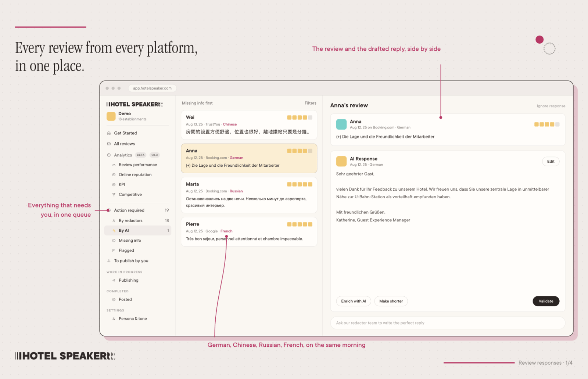Viewport: 588px width, 379px height.
Task: Click the All reviews inbox icon
Action: (x=109, y=144)
